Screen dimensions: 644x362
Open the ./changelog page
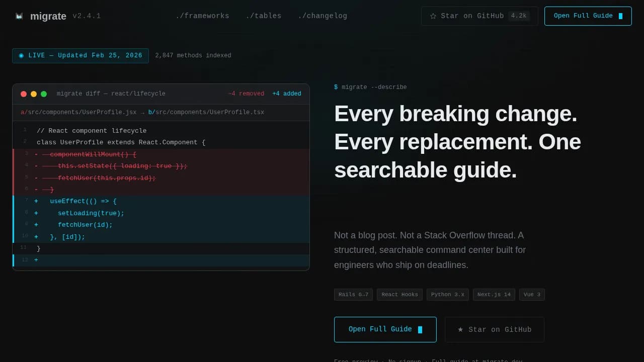(x=323, y=16)
